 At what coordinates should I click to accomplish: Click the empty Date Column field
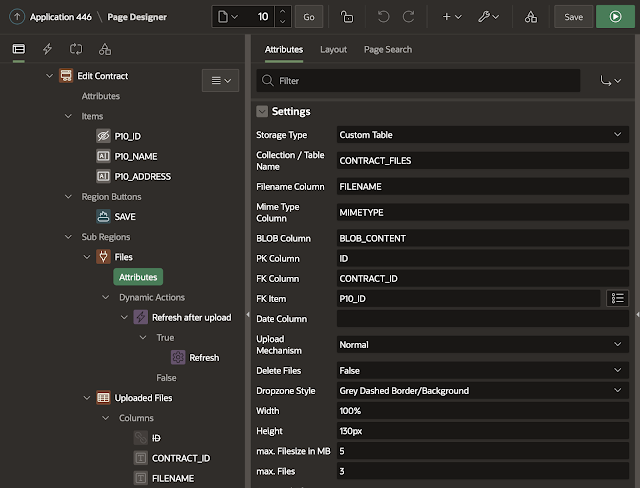tap(482, 319)
